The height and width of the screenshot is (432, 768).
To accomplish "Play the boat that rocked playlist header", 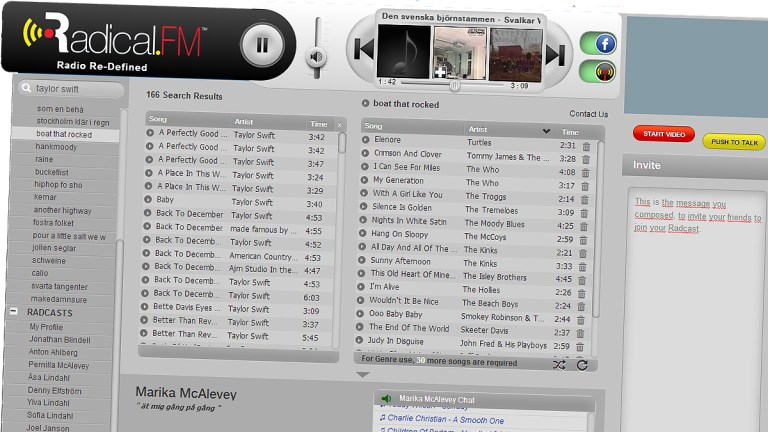I will [365, 103].
